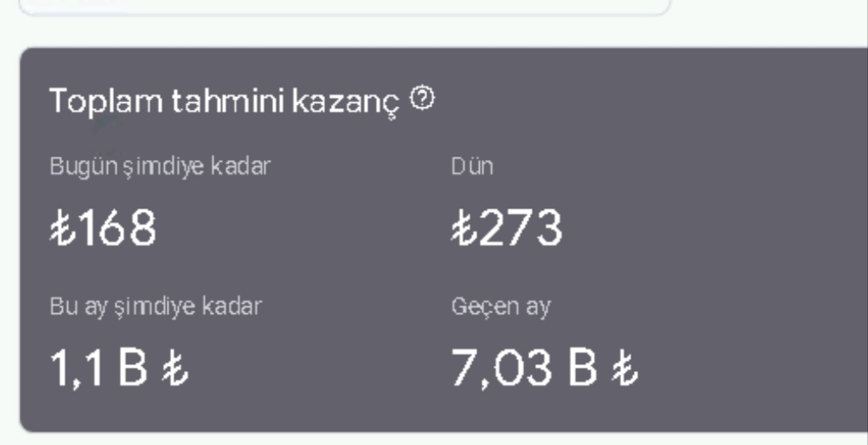Open today's earnings number 168
The image size is (868, 445).
[x=117, y=228]
